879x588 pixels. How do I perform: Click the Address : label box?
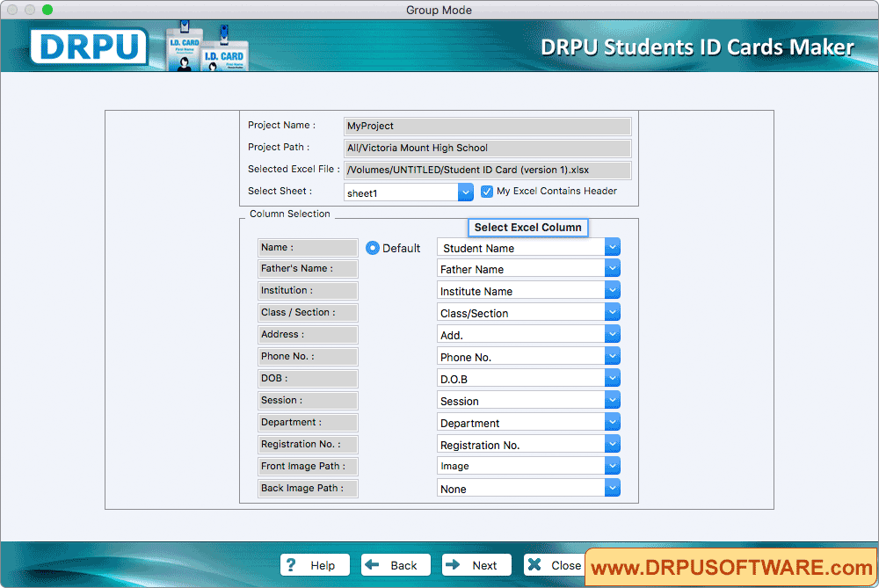click(x=308, y=334)
